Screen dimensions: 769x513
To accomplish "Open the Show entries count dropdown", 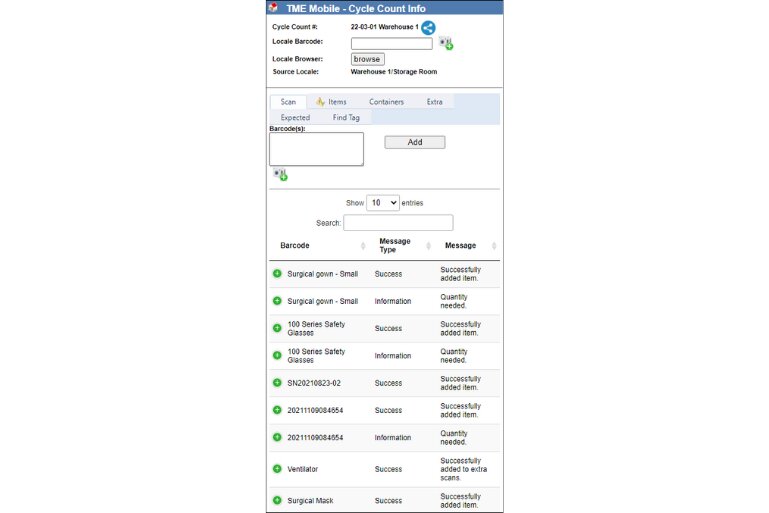I will tap(383, 203).
